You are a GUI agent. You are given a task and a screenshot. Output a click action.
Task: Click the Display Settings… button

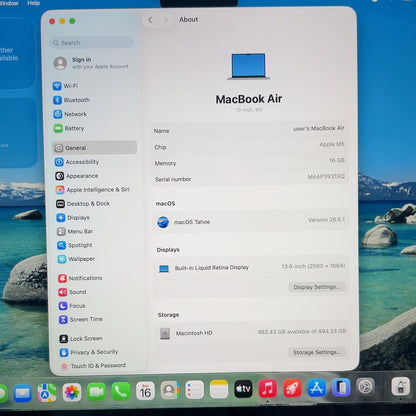coord(317,287)
